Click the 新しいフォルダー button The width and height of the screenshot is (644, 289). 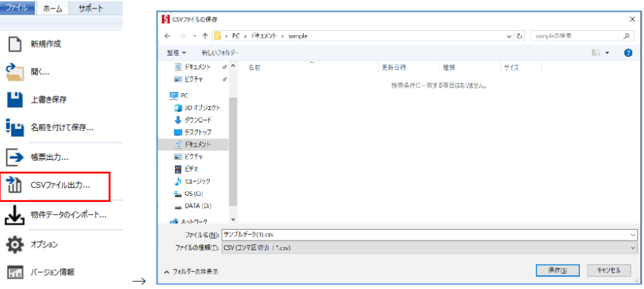(219, 53)
